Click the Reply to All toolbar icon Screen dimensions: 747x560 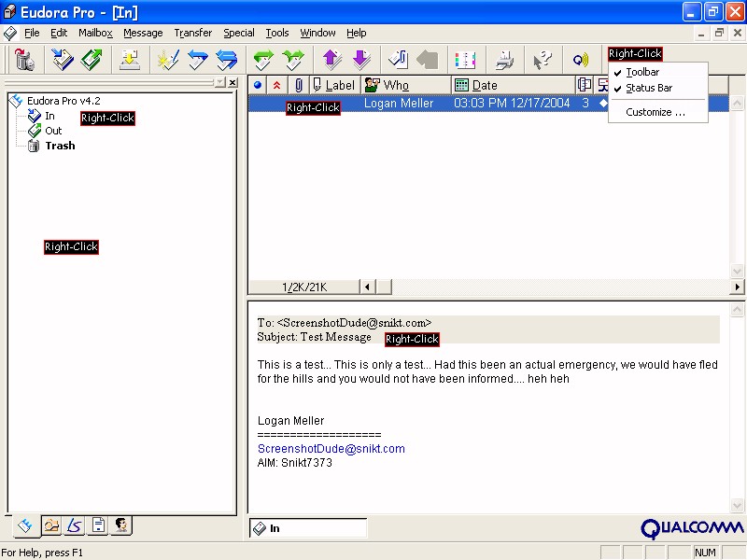click(226, 60)
